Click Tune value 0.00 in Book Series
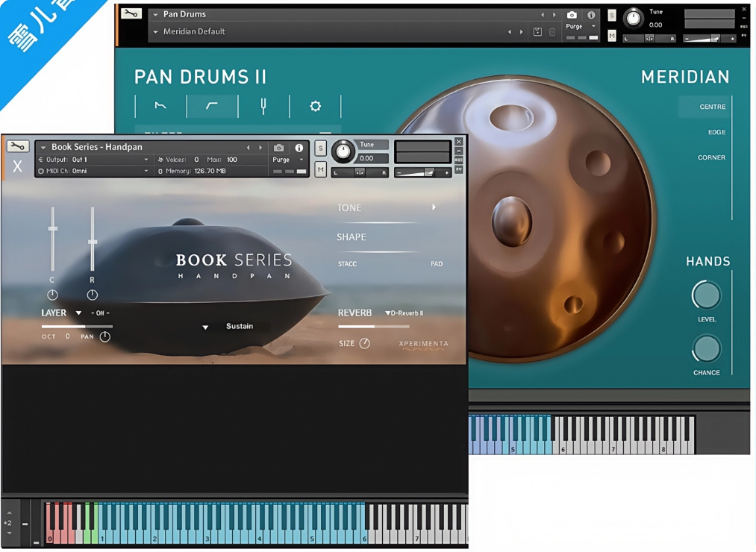 coord(366,158)
